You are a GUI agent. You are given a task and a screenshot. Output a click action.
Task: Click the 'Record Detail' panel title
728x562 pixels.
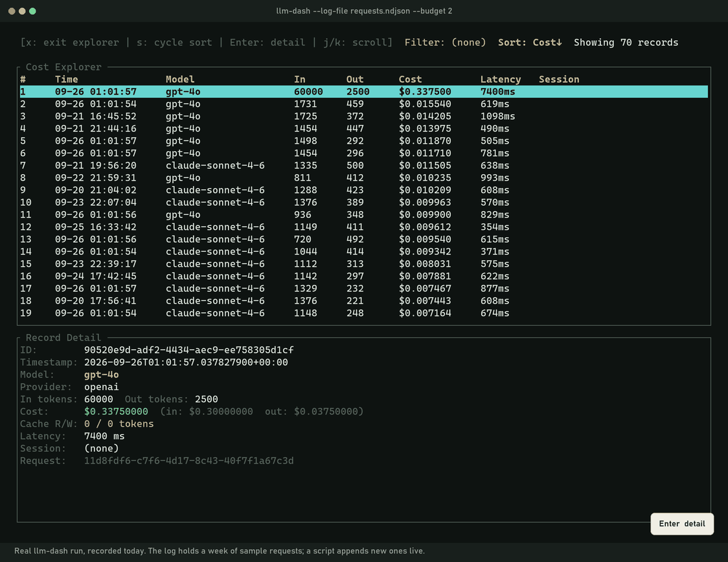pos(63,337)
